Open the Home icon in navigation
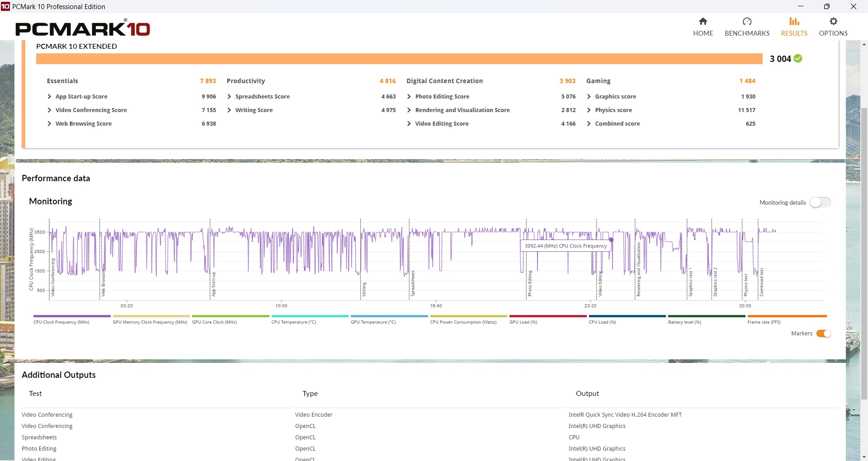Screen dimensions: 868x461 pos(703,22)
